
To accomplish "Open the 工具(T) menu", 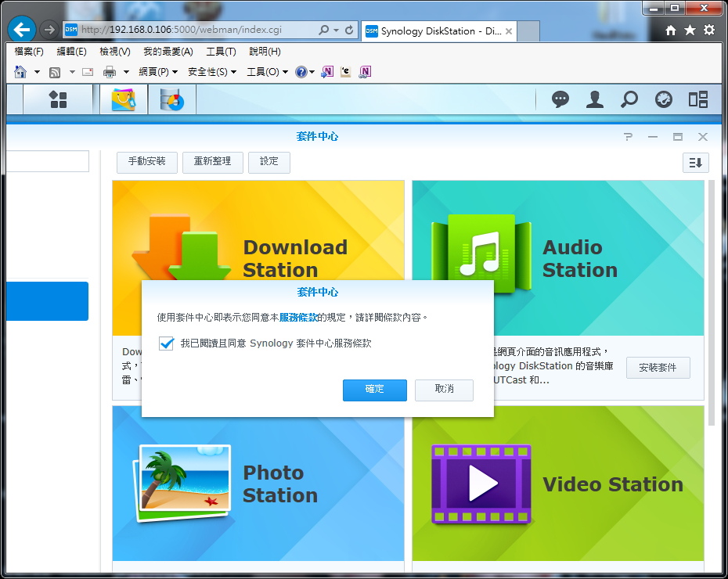I will (x=221, y=52).
